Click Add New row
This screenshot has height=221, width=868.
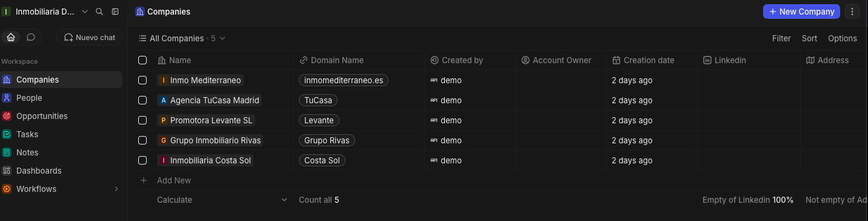click(x=174, y=180)
